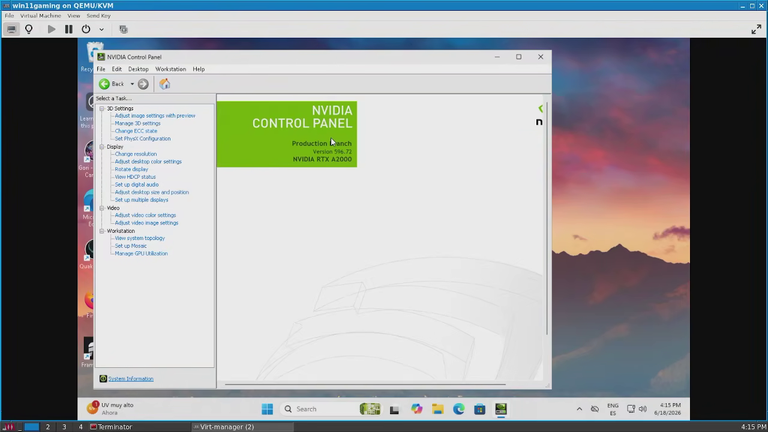Open Copilot icon on taskbar
Image resolution: width=768 pixels, height=432 pixels.
pyautogui.click(x=416, y=409)
